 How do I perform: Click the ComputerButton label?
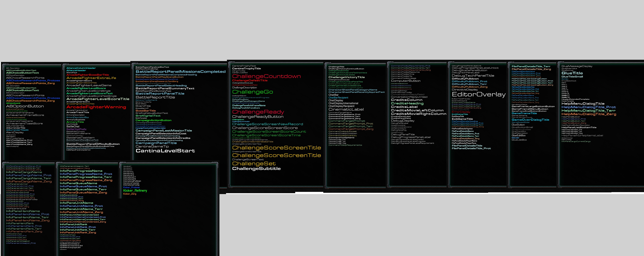pos(405,81)
